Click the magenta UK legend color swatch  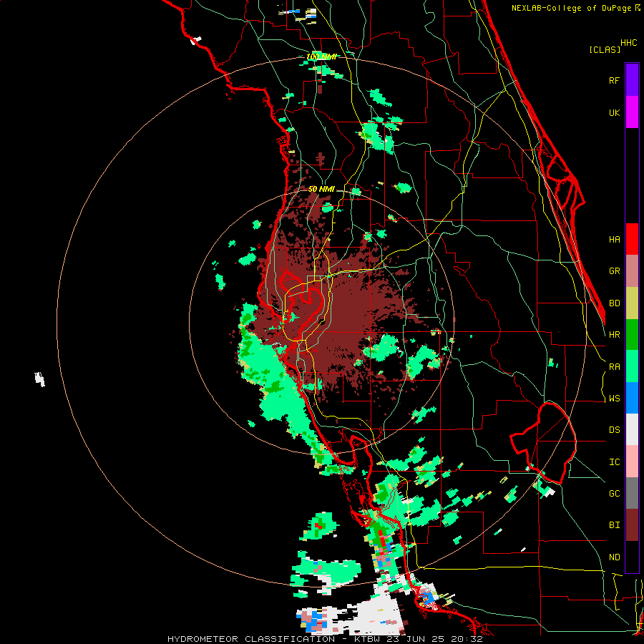pos(632,112)
